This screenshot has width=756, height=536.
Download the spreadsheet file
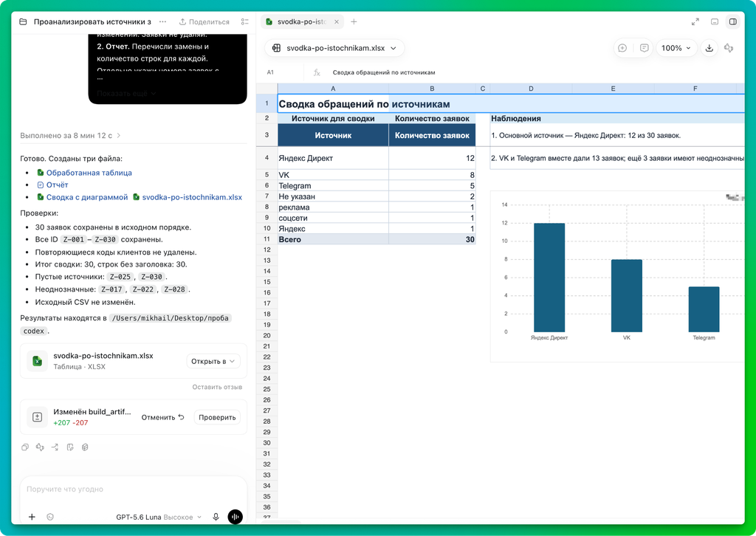[709, 48]
